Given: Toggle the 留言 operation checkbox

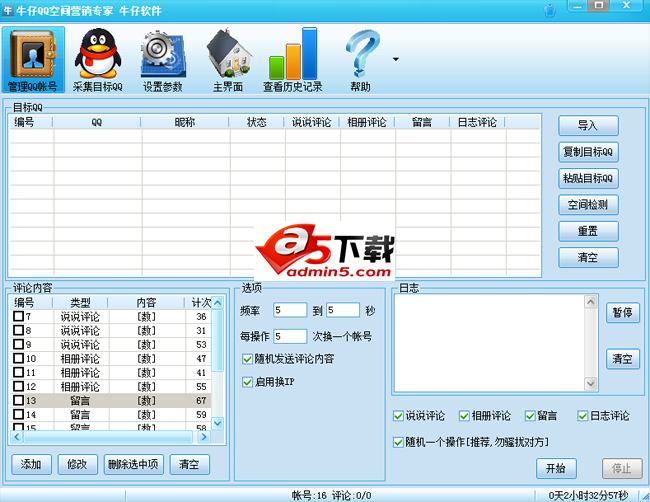Looking at the screenshot, I should (530, 416).
